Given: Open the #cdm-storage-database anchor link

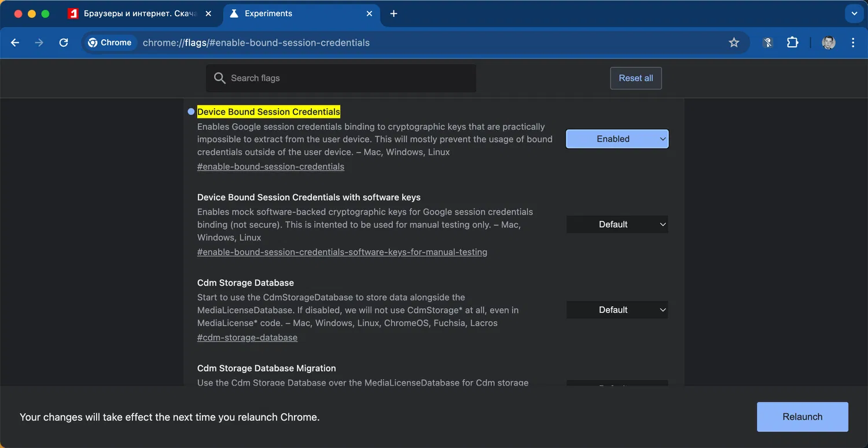Looking at the screenshot, I should click(x=247, y=338).
